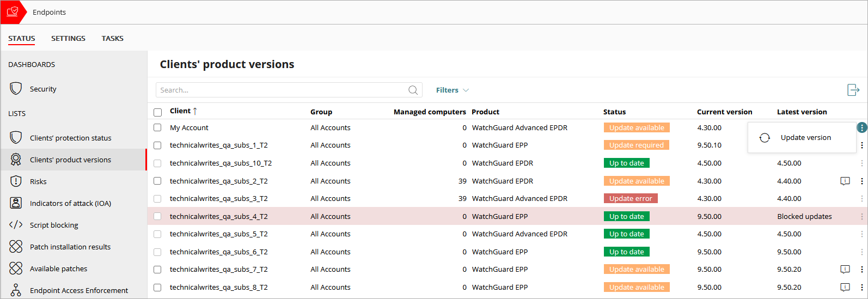Image resolution: width=868 pixels, height=299 pixels.
Task: Check the technicalwrites_qa_subs_1_T2 checkbox
Action: coord(157,145)
